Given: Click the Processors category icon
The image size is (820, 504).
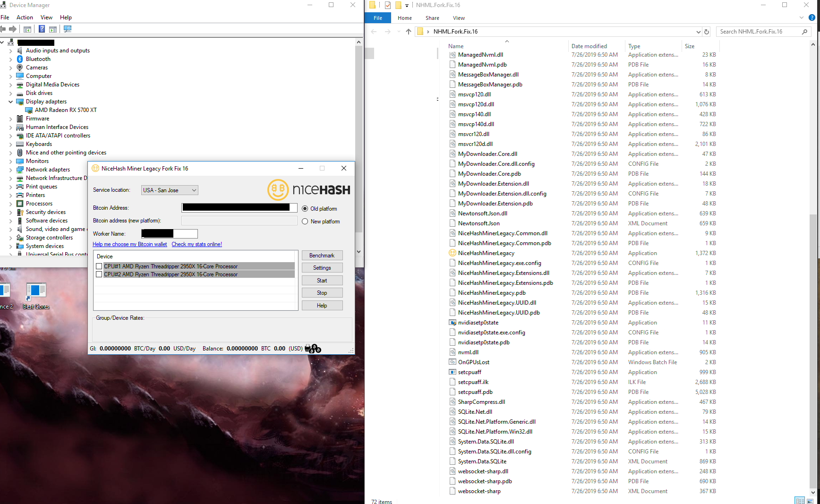Looking at the screenshot, I should (x=20, y=204).
